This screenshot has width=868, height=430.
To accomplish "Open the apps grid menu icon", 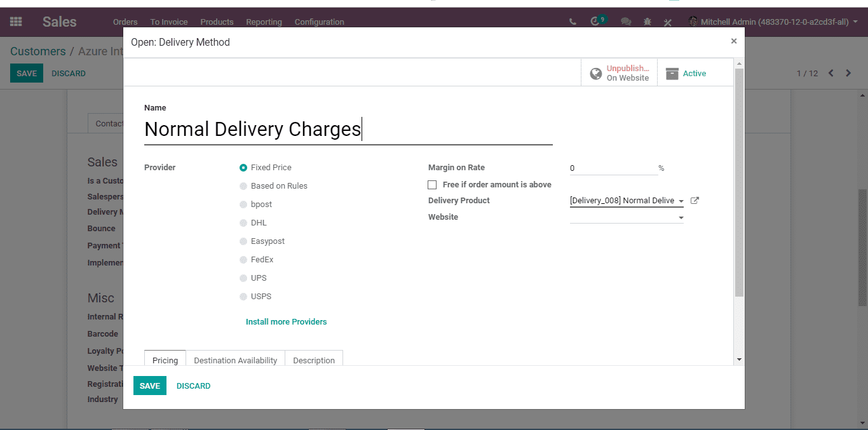I will tap(16, 22).
